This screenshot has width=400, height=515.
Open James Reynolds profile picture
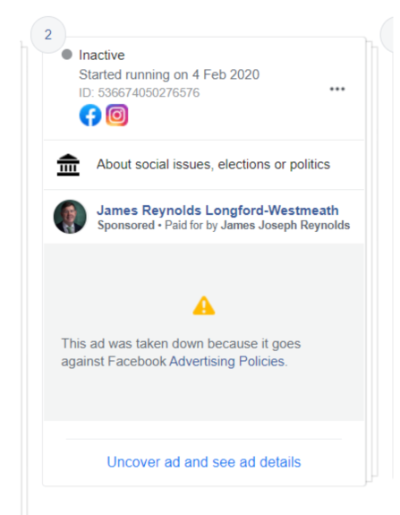pos(70,217)
